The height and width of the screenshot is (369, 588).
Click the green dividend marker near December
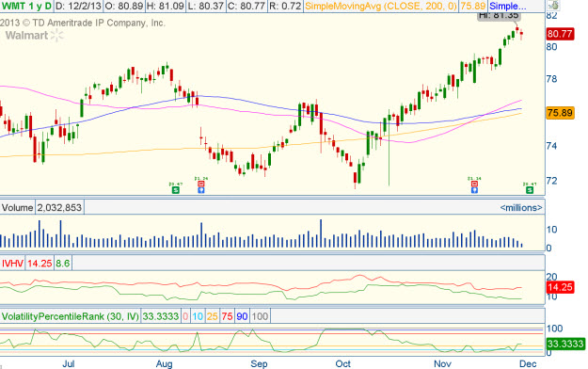pos(529,190)
